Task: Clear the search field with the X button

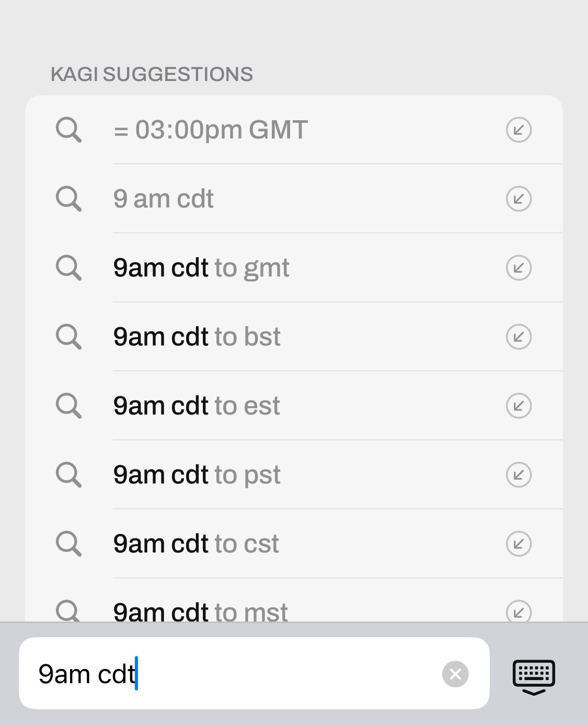Action: tap(455, 674)
